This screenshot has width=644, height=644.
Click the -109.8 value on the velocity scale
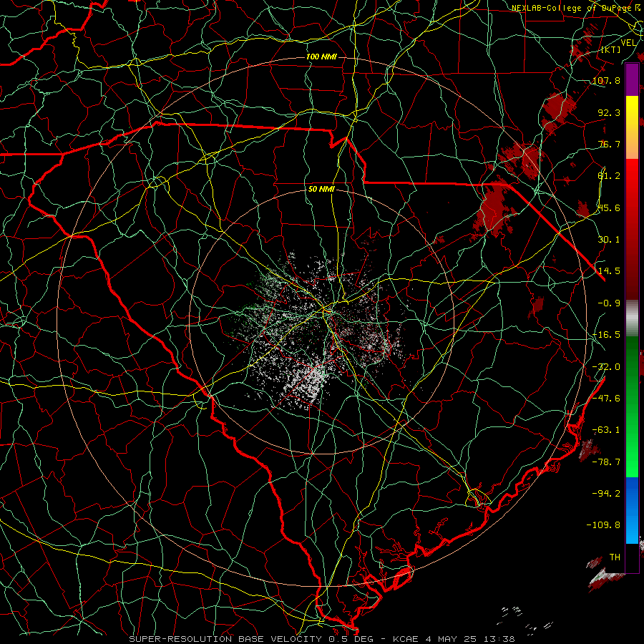click(603, 525)
